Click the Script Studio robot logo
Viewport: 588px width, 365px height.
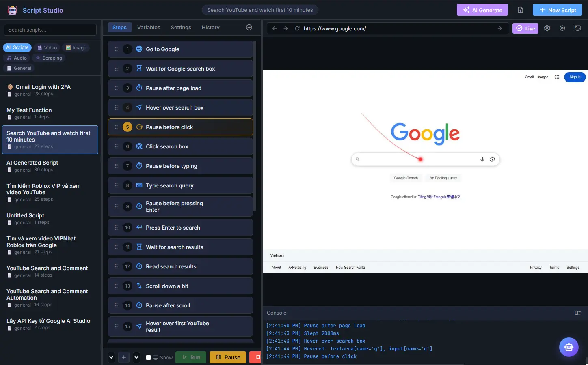[13, 11]
